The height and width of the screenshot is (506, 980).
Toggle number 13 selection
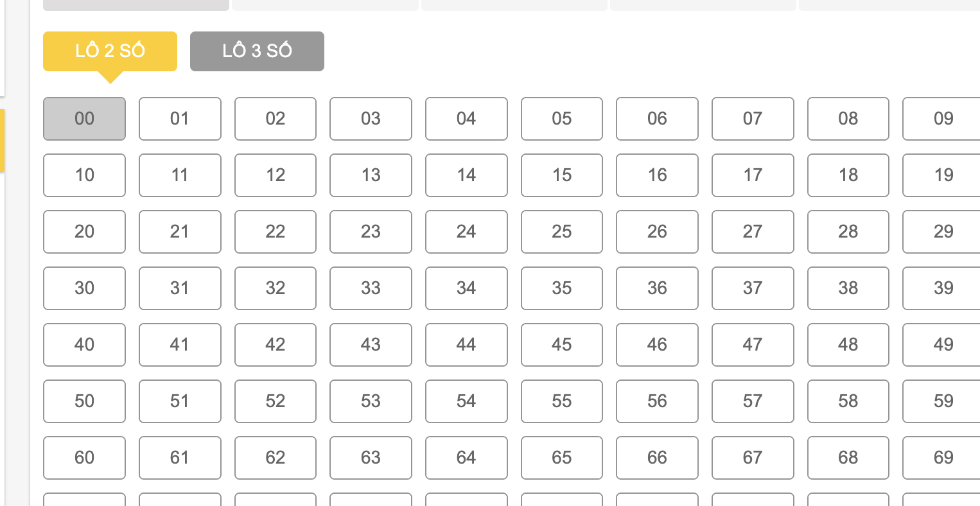click(371, 175)
